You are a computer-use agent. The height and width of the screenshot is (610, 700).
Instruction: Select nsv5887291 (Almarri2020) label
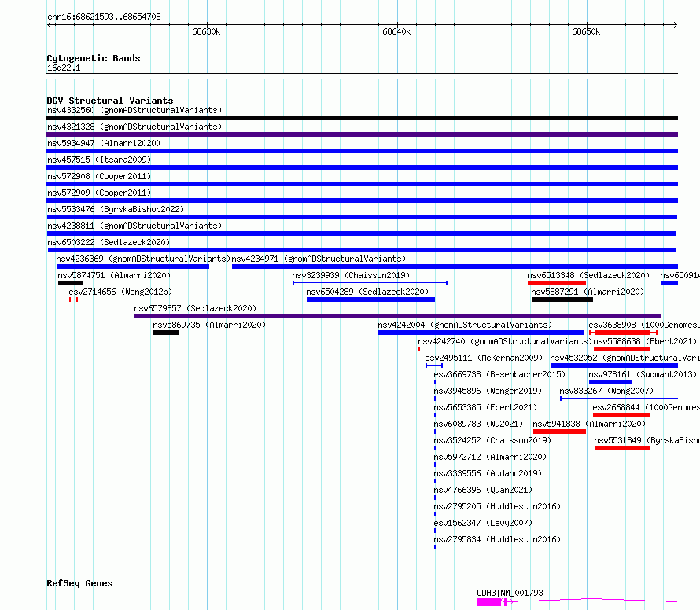click(x=588, y=292)
